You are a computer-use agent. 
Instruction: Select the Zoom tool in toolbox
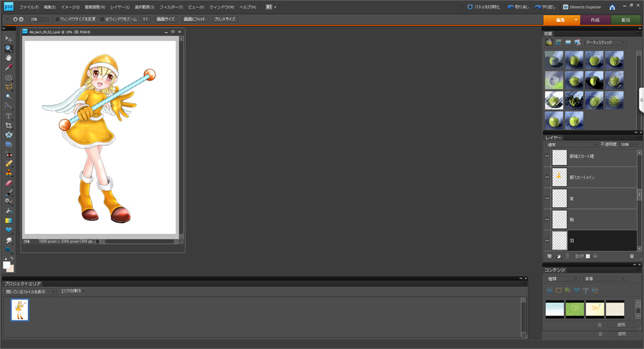tap(9, 49)
